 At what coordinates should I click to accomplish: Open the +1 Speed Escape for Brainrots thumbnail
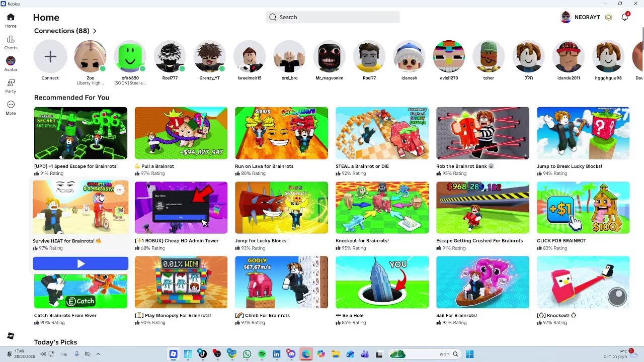(80, 133)
